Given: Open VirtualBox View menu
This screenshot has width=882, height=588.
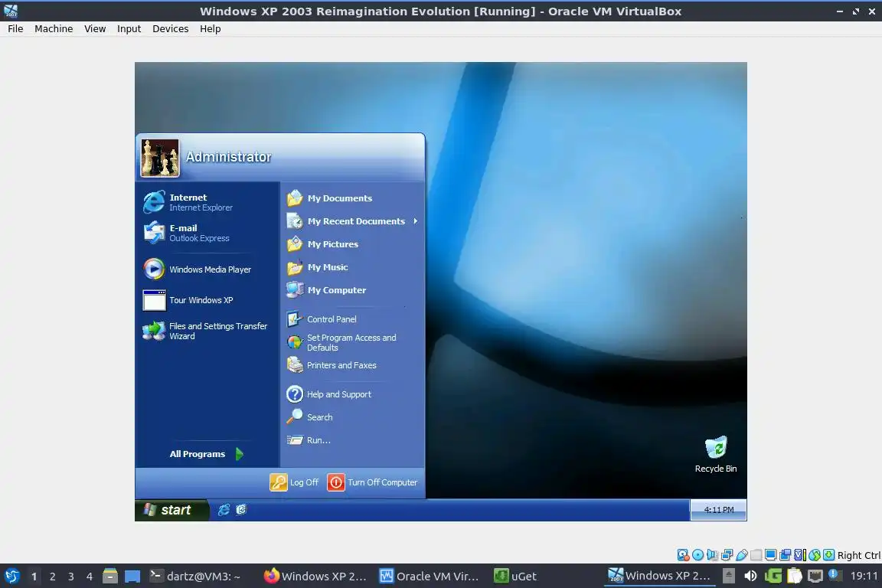Looking at the screenshot, I should click(95, 28).
